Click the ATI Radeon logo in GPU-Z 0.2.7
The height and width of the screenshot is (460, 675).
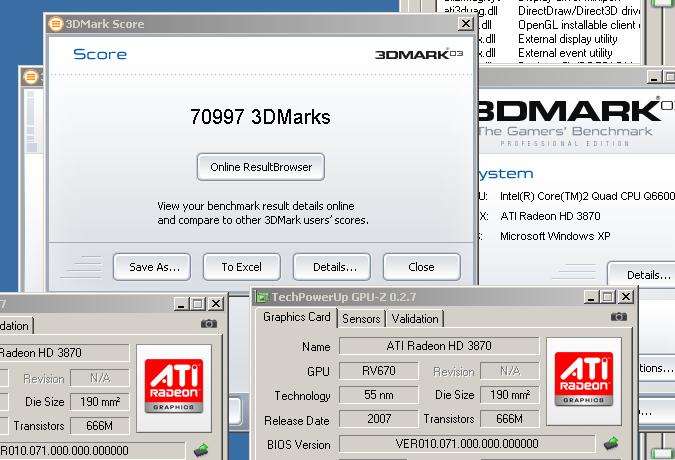(584, 379)
